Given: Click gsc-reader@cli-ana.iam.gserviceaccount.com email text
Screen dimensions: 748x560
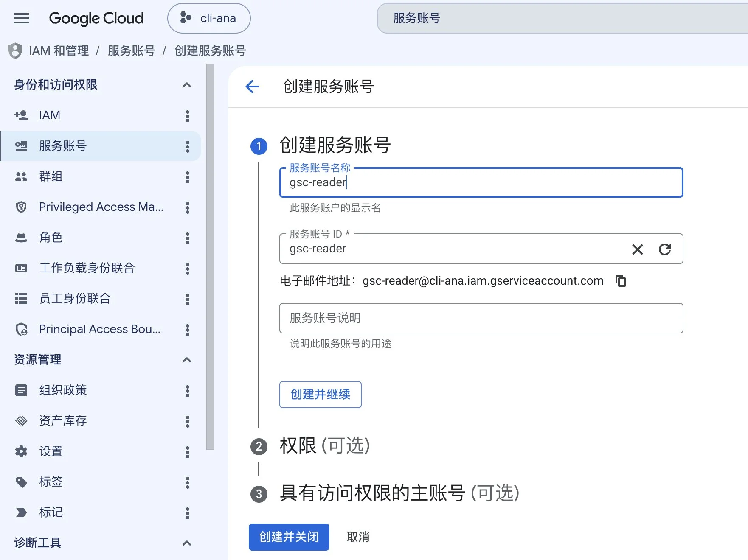Looking at the screenshot, I should click(x=483, y=281).
